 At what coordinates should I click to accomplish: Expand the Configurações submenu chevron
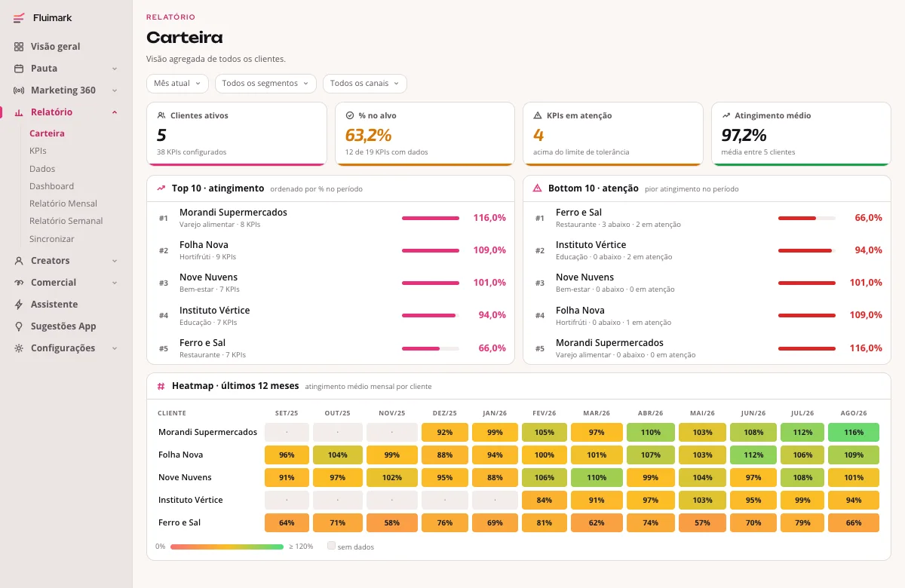[115, 348]
